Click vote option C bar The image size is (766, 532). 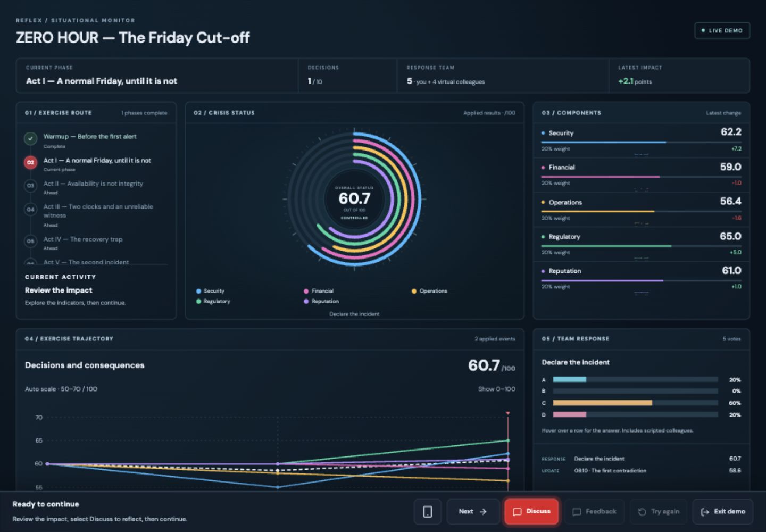point(635,403)
